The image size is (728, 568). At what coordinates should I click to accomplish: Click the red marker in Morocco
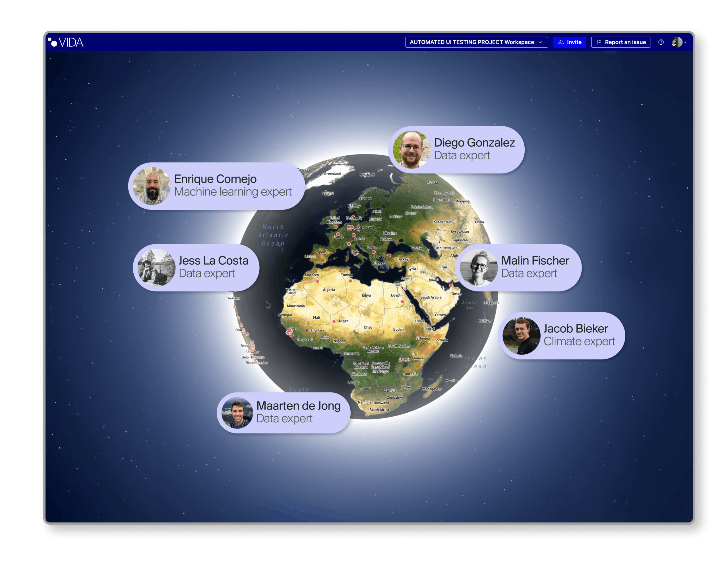click(x=318, y=281)
